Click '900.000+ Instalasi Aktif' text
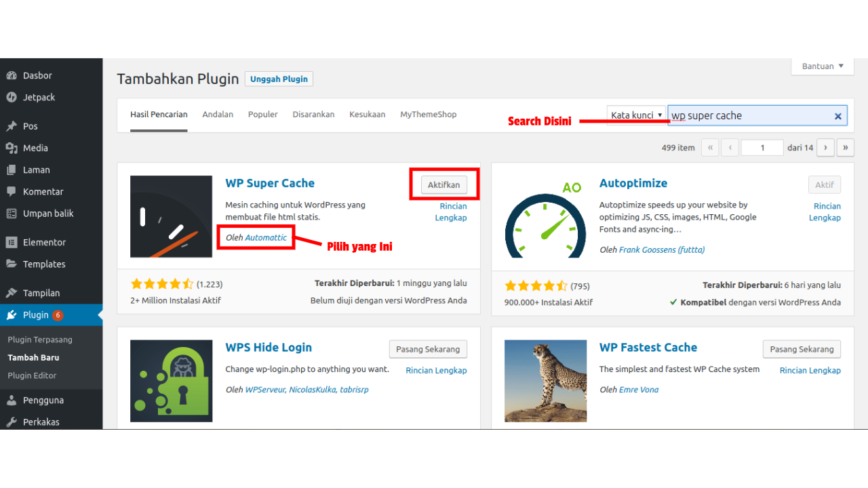Screen dimensions: 868x488 (x=549, y=302)
